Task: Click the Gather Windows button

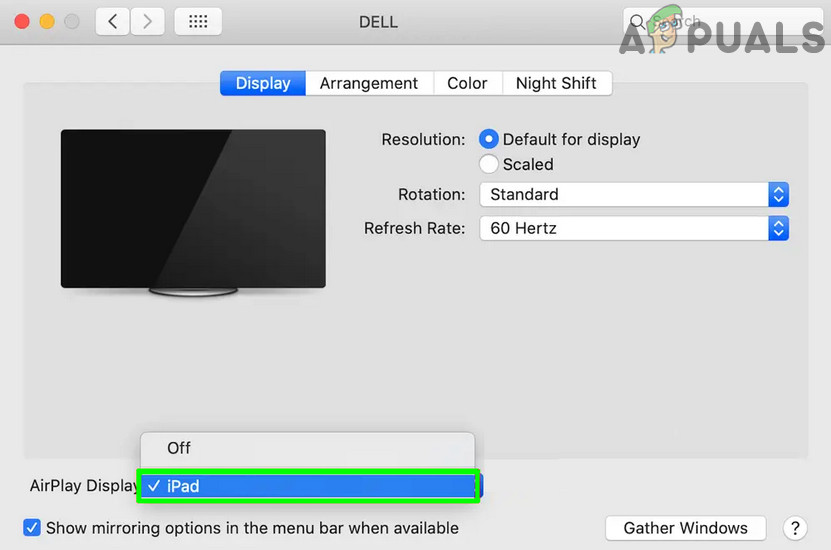Action: tap(685, 528)
